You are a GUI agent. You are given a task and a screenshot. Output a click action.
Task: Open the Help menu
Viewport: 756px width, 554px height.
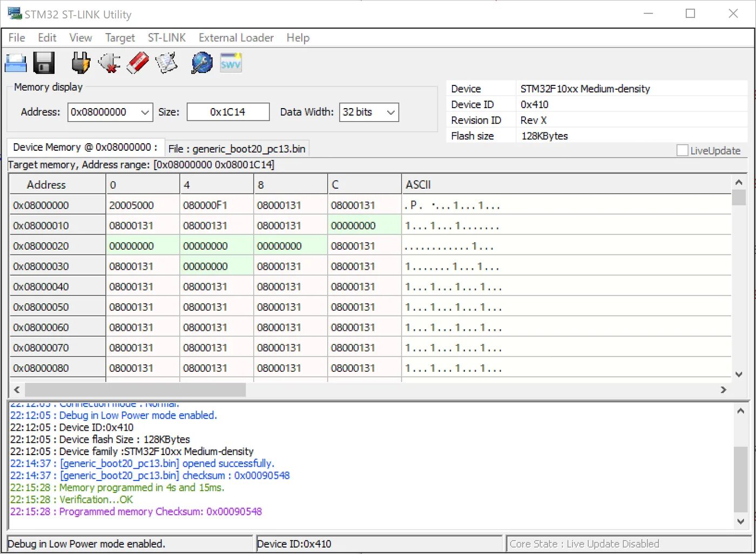[x=298, y=38]
